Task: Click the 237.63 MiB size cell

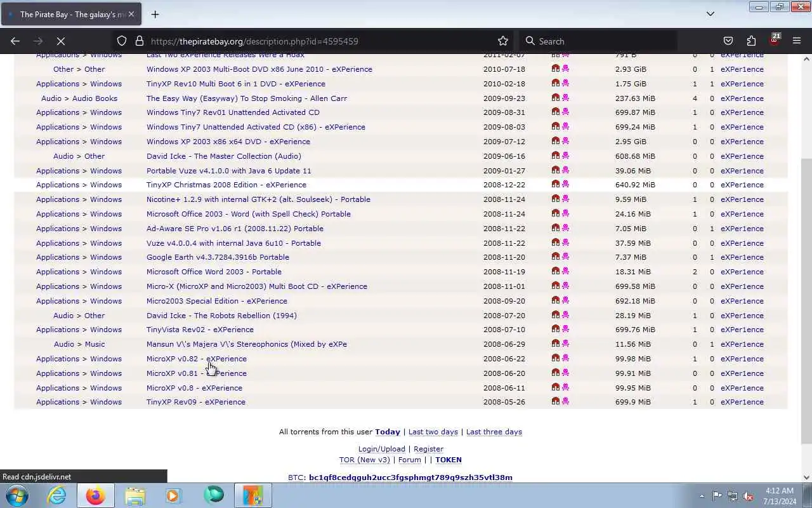Action: pyautogui.click(x=635, y=98)
